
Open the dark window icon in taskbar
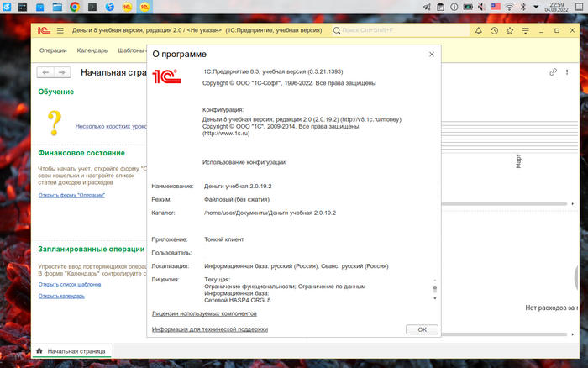click(23, 7)
